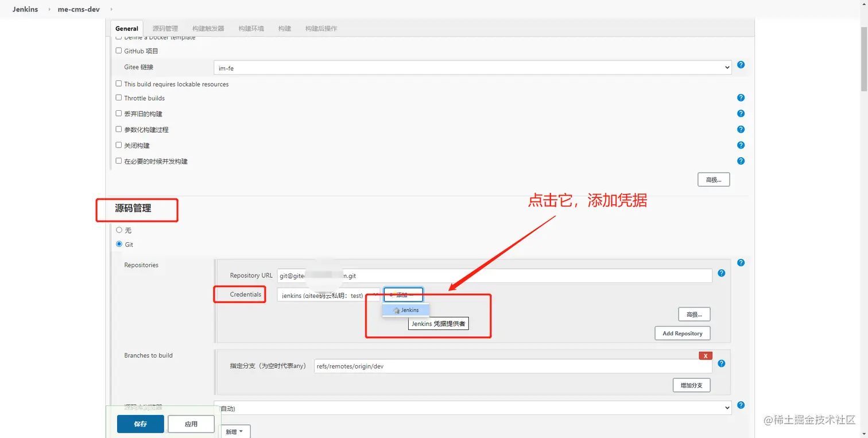The image size is (868, 438).
Task: Open the me-cms-dev breadcrumb link
Action: click(x=79, y=9)
